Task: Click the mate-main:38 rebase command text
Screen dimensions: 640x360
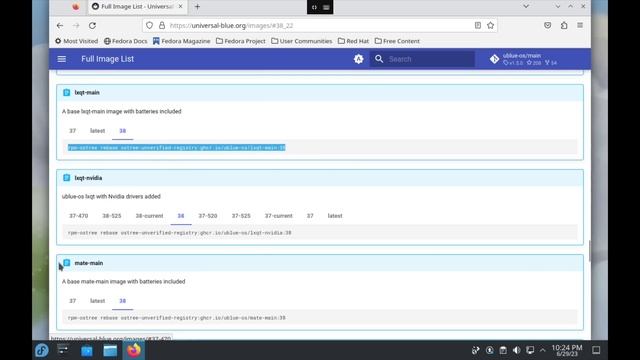Action: pyautogui.click(x=177, y=318)
